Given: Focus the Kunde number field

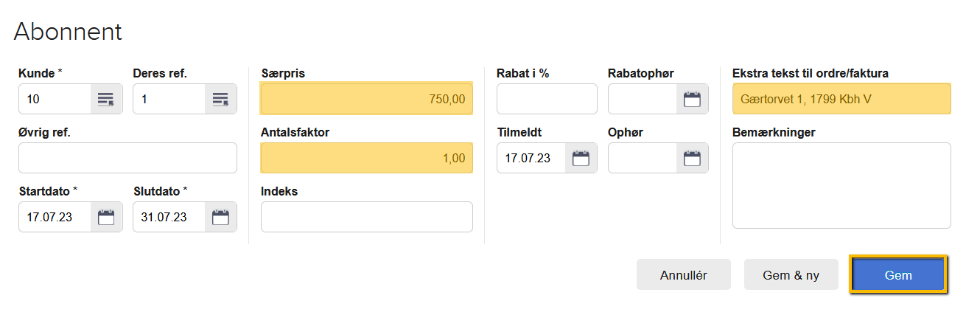Looking at the screenshot, I should (55, 99).
